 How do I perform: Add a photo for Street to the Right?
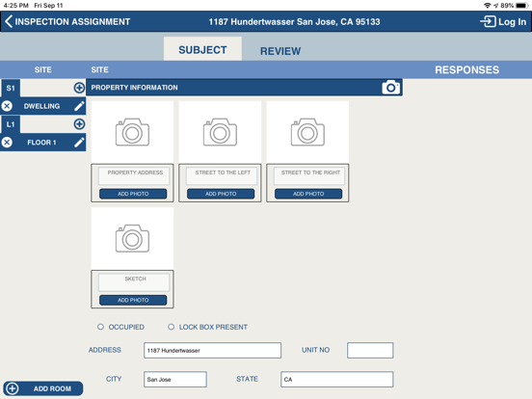click(308, 194)
